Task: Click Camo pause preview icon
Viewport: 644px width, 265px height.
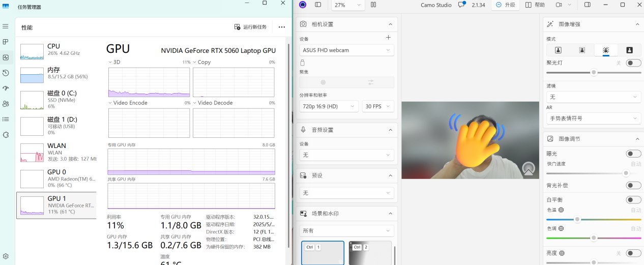Action: pos(373,5)
